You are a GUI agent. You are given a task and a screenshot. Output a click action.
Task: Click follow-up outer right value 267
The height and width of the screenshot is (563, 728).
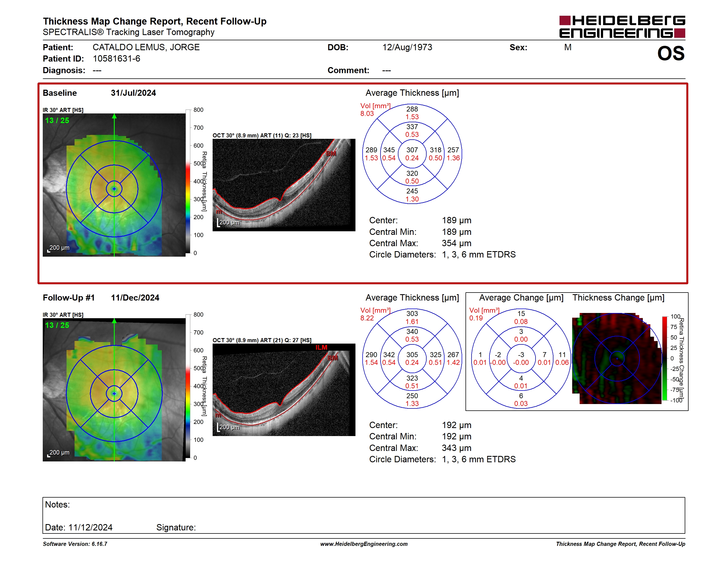tap(453, 355)
